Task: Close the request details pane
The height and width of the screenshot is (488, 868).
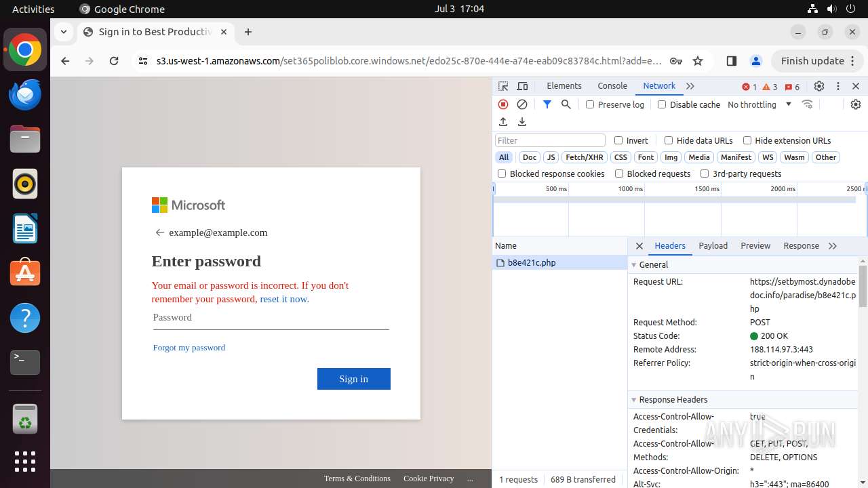Action: click(x=639, y=246)
